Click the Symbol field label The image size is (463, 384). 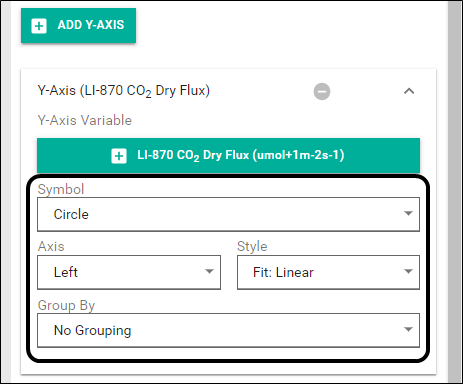point(61,189)
